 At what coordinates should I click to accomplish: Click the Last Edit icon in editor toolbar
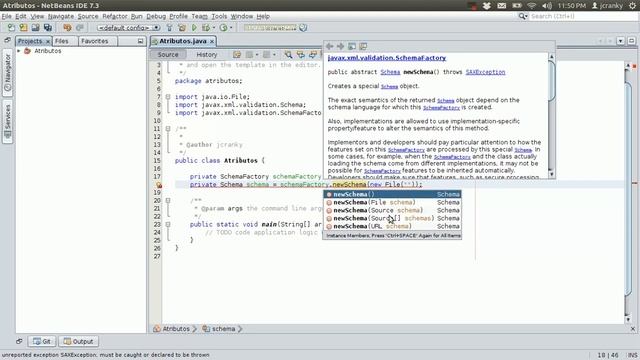pyautogui.click(x=237, y=54)
